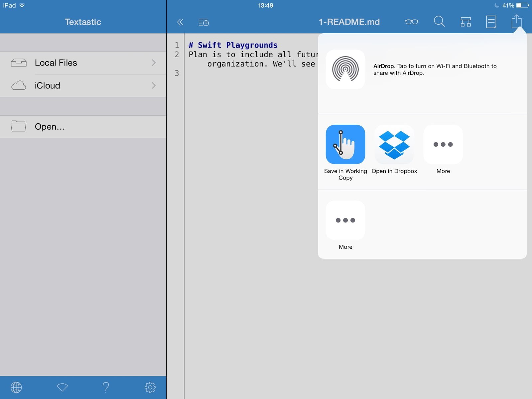Screen dimensions: 532x399
Task: Open help with question mark icon
Action: click(x=106, y=387)
